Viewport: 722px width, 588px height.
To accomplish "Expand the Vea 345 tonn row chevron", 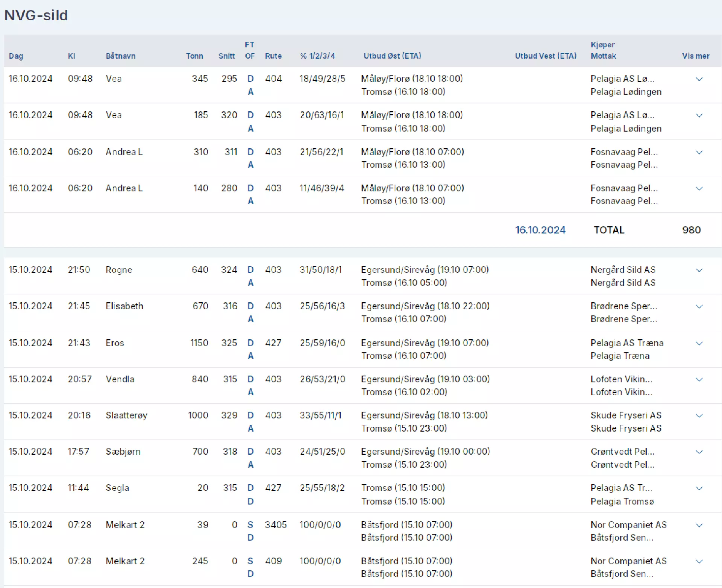I will (699, 79).
